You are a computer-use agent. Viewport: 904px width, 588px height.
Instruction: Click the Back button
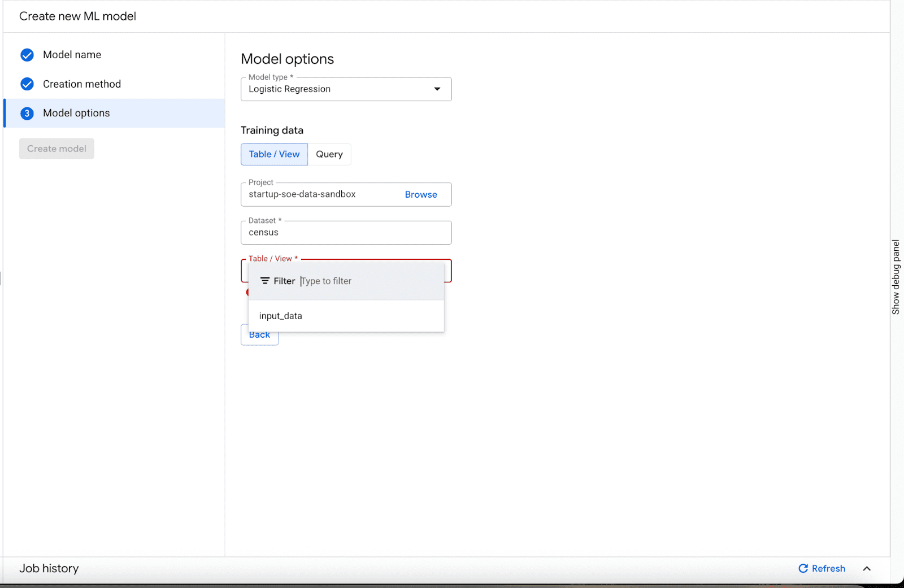[x=259, y=334]
